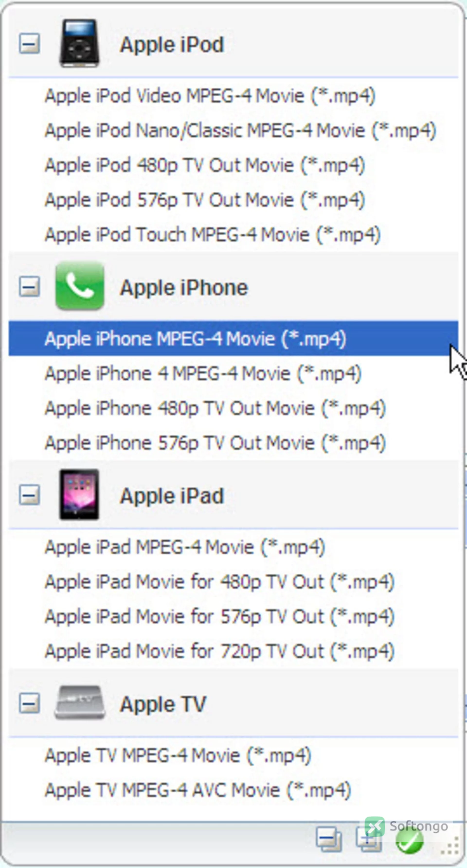Click the green iPhone phone icon
This screenshot has width=467, height=868.
tap(80, 286)
